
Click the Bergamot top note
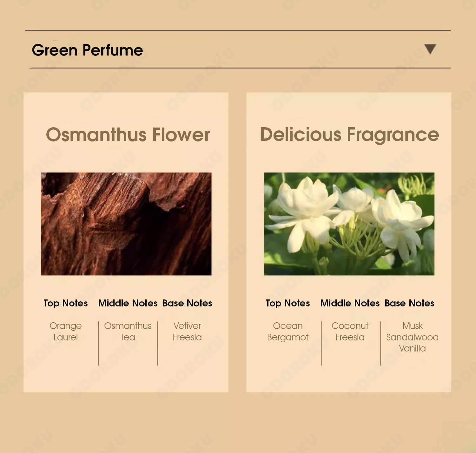coord(288,338)
